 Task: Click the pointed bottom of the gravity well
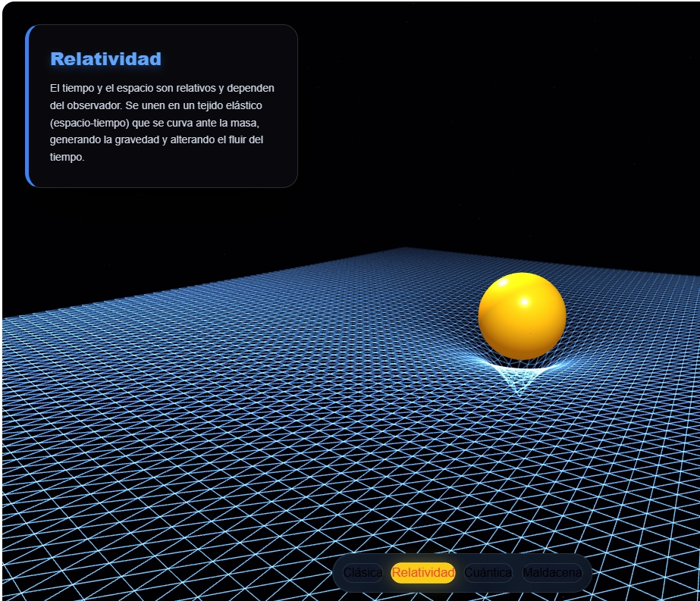[519, 393]
